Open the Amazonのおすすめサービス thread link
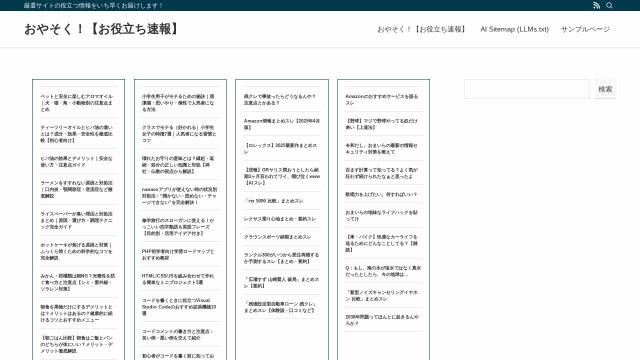 (x=382, y=100)
